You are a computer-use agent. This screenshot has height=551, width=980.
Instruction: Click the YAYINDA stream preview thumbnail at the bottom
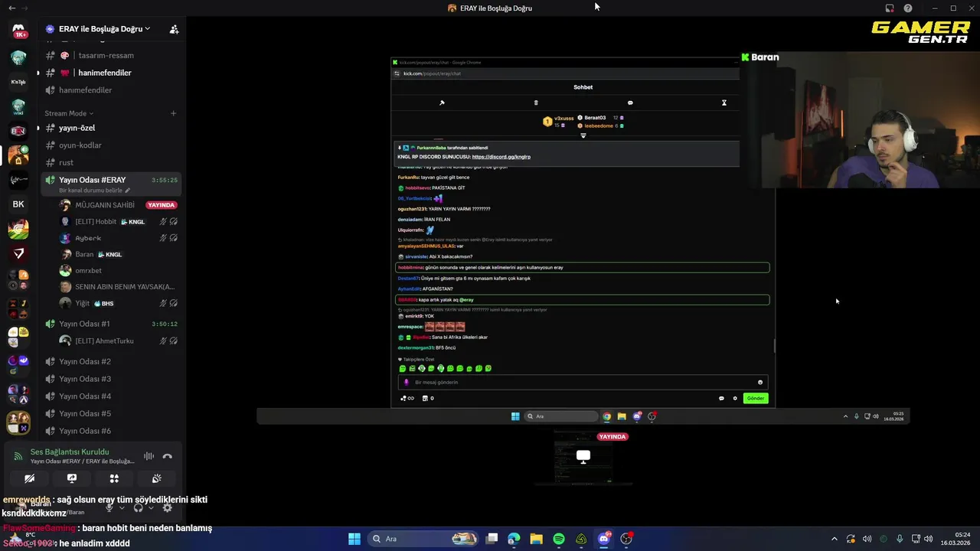[583, 458]
